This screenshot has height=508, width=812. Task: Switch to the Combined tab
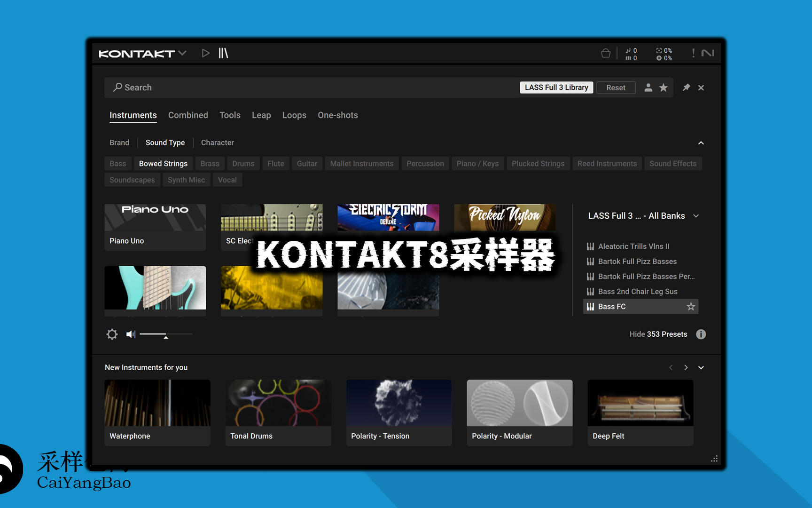coord(188,115)
